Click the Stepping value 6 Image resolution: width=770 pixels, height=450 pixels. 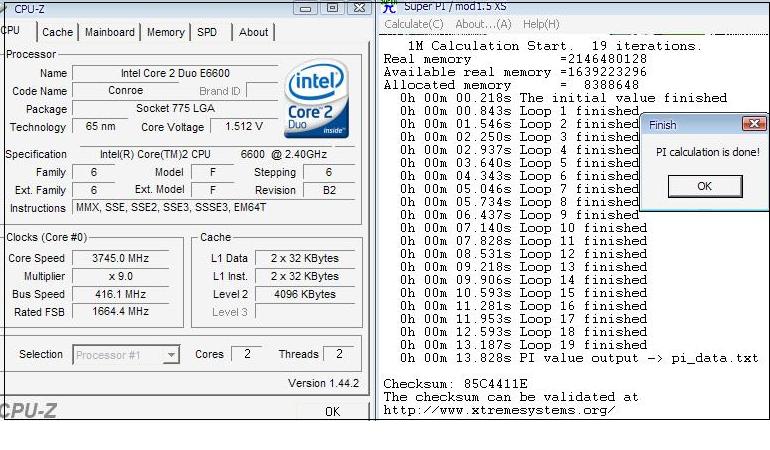pos(329,172)
